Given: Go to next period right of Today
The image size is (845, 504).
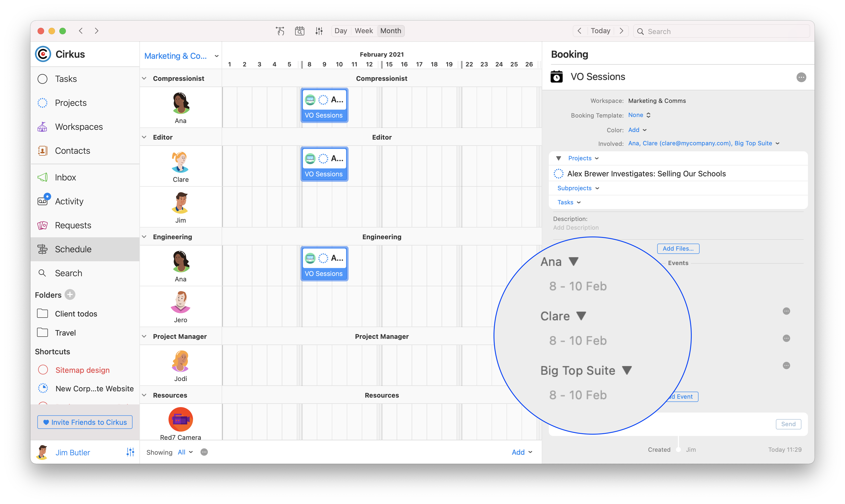Looking at the screenshot, I should 621,31.
